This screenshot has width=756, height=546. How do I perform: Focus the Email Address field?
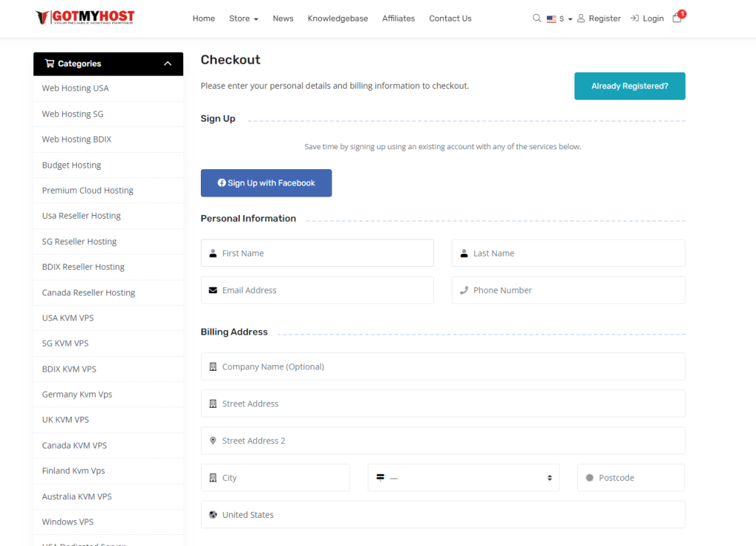coord(317,290)
